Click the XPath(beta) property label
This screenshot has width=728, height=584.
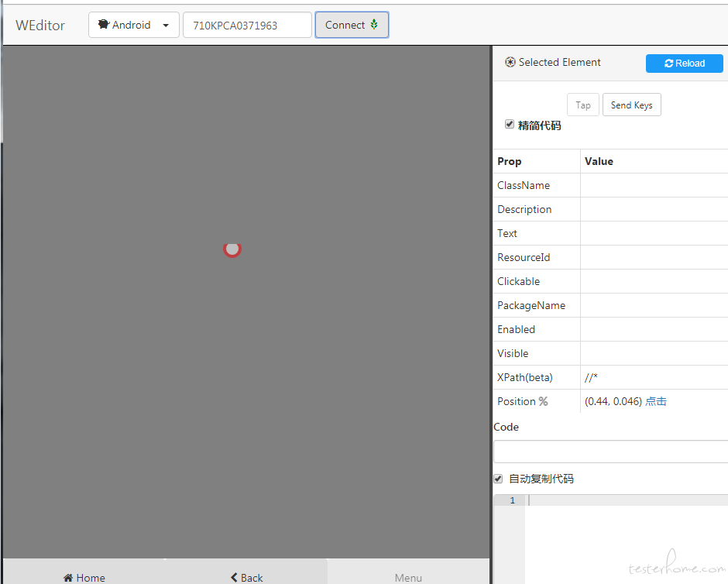[524, 377]
